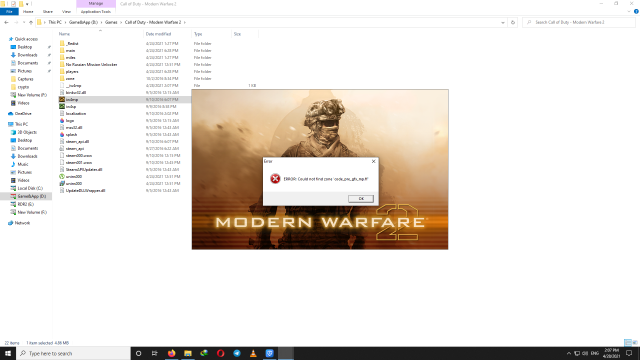Screen dimensions: 640x360
Task: Click OK in the Error dialog
Action: [361, 199]
